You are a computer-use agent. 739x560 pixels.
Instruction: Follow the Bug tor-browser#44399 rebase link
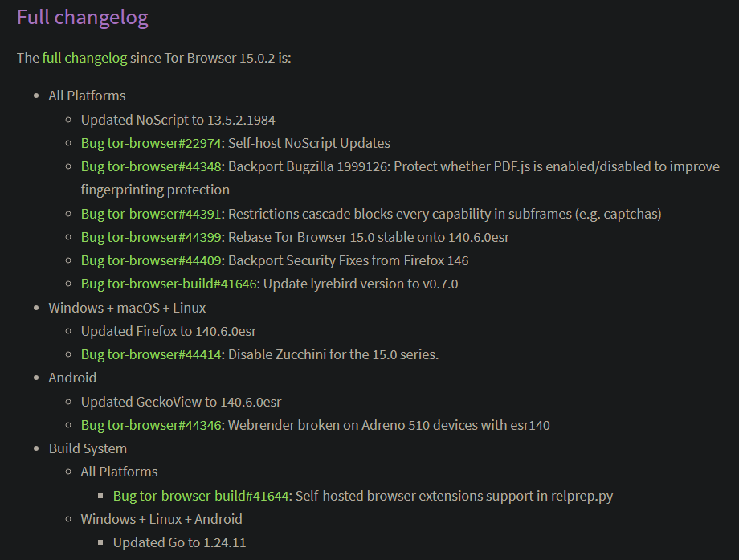[x=153, y=237]
